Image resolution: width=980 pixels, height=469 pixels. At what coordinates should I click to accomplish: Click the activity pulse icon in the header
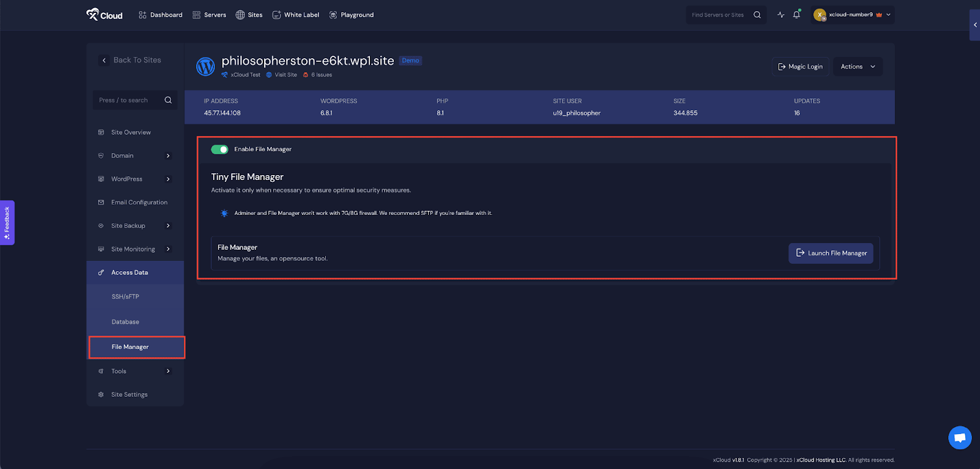[781, 15]
